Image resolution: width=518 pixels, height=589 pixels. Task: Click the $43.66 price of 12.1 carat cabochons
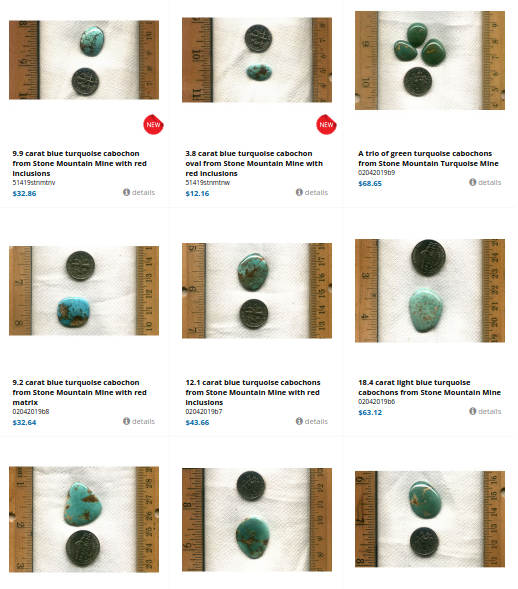coord(197,423)
